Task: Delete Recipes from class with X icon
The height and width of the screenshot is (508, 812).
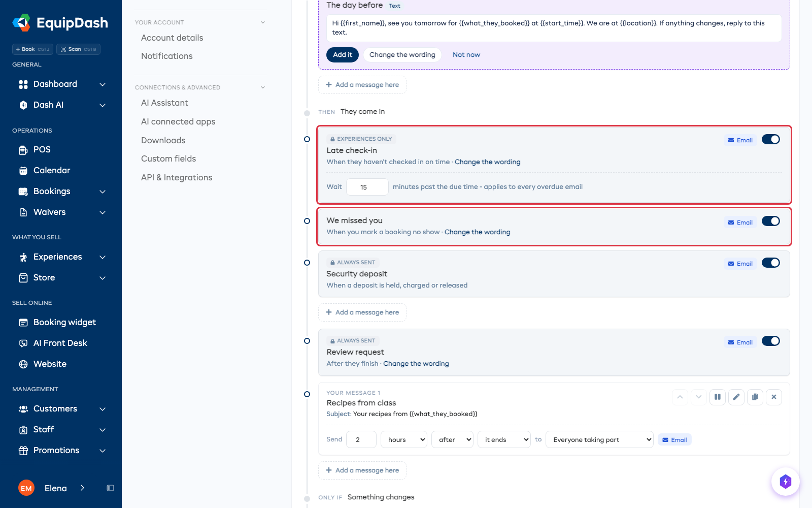Action: click(774, 397)
